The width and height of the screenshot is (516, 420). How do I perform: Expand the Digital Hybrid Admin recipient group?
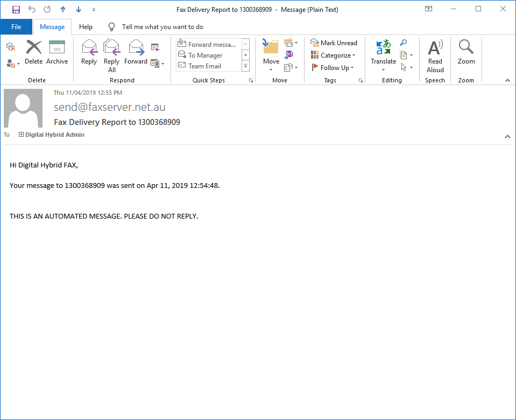click(x=21, y=135)
